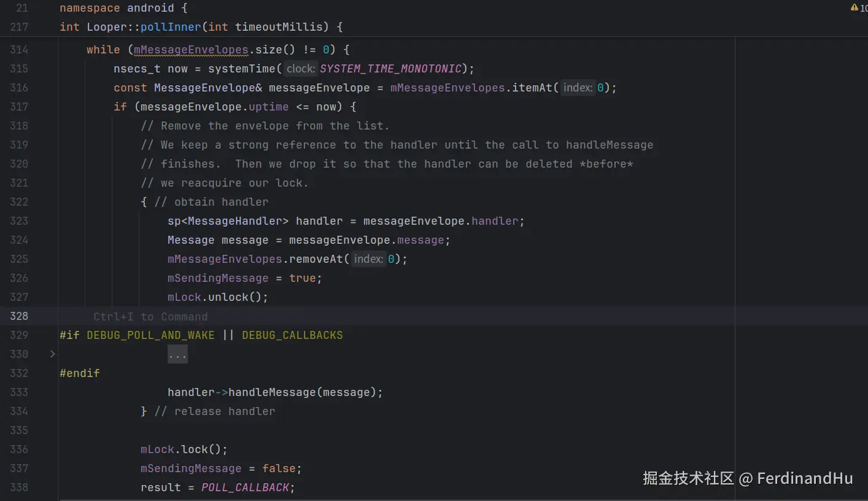Image resolution: width=868 pixels, height=501 pixels.
Task: Open the warnings indicator showing 10 problems
Action: [x=859, y=8]
